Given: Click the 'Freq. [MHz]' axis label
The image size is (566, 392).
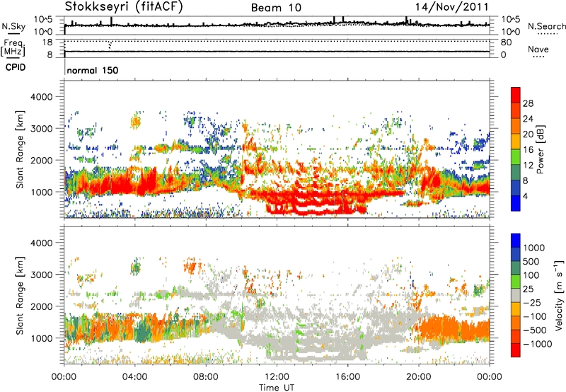Looking at the screenshot, I should tap(13, 47).
